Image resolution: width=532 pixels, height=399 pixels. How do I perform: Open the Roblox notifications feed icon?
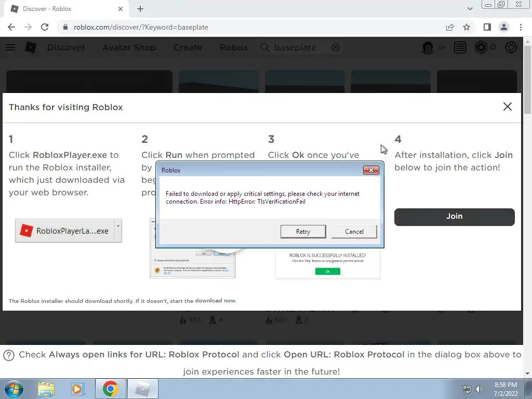click(x=460, y=47)
